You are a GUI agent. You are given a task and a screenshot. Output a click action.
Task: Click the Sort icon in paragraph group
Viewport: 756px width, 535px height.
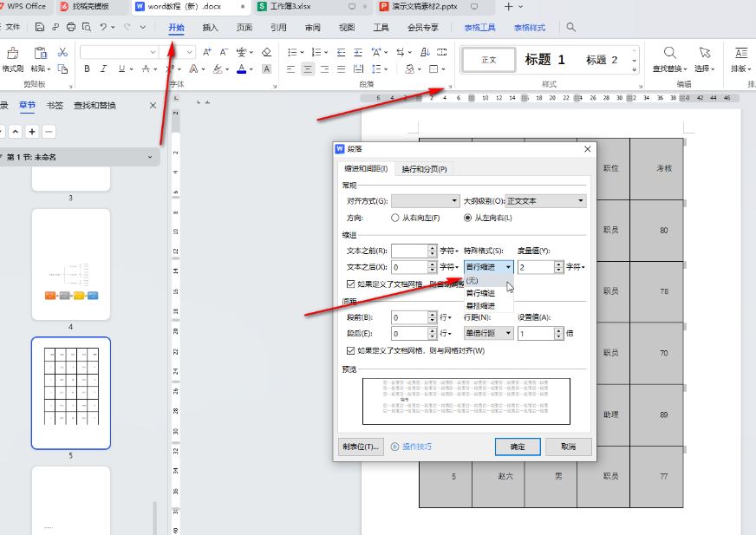click(x=425, y=52)
